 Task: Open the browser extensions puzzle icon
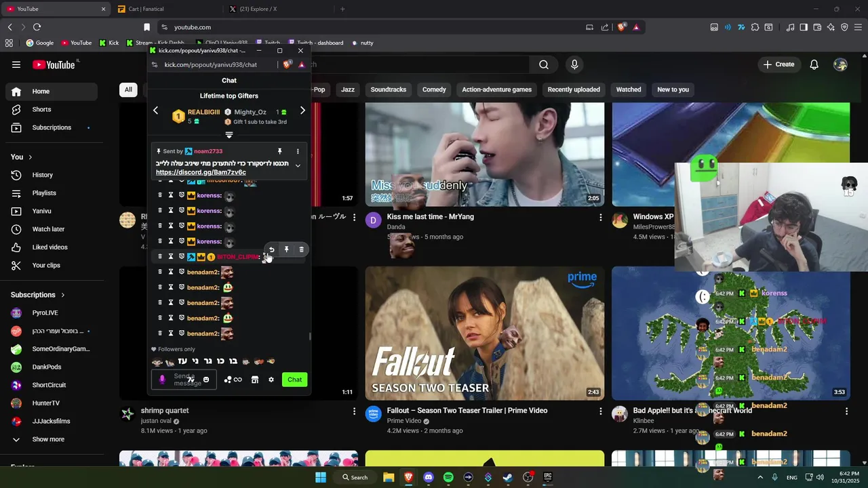[x=755, y=27]
